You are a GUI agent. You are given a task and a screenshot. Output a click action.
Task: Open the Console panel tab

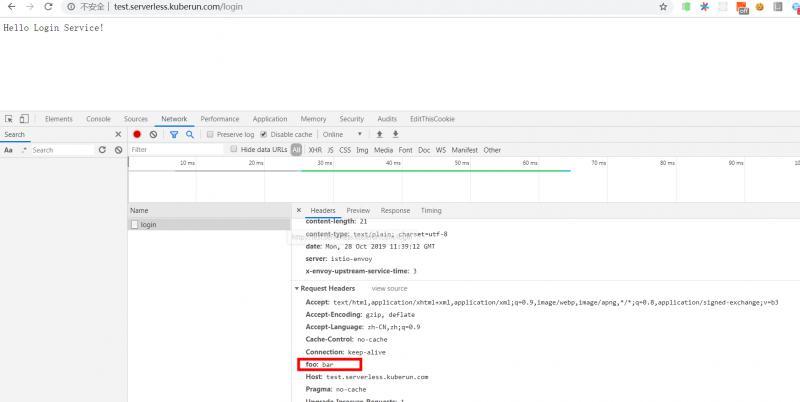pos(98,119)
